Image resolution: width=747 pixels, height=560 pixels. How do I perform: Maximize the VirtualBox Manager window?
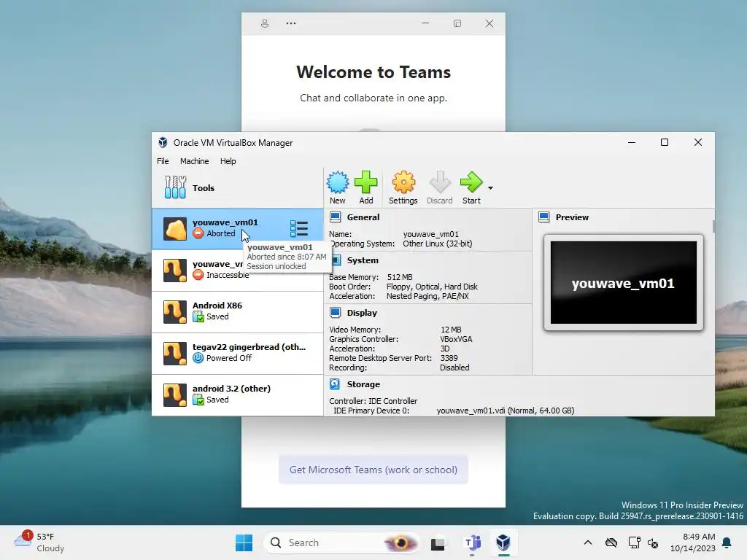click(x=665, y=142)
